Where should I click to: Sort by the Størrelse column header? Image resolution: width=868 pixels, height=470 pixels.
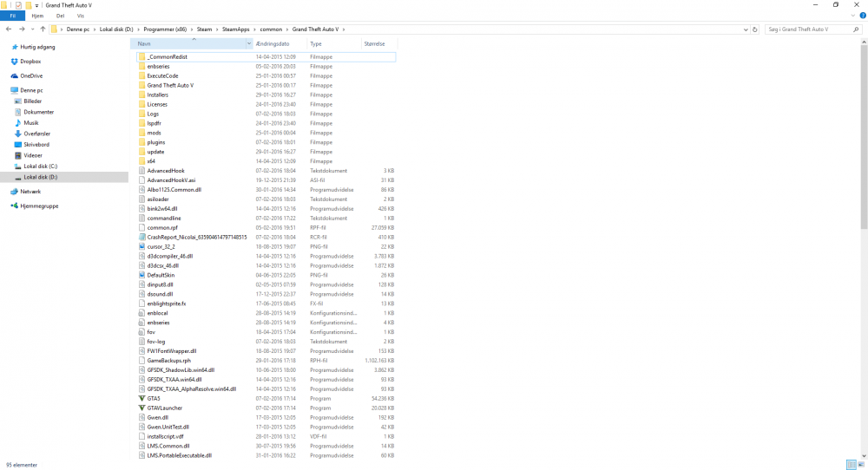coord(379,43)
